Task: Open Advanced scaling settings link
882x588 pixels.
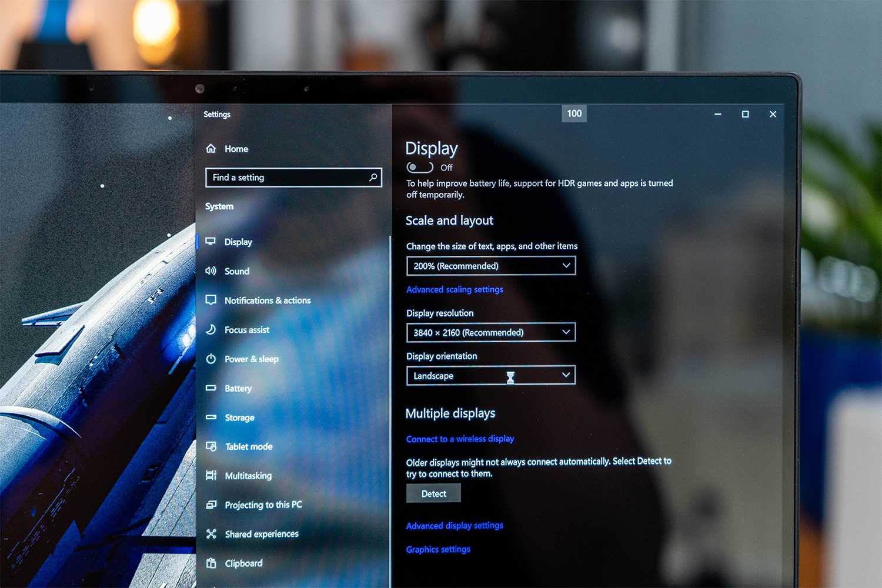Action: coord(455,289)
